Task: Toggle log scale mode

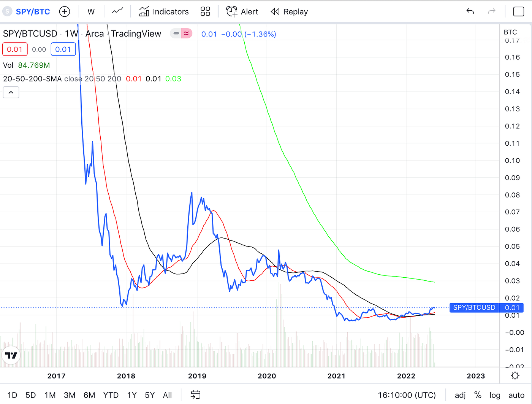Action: pos(495,395)
